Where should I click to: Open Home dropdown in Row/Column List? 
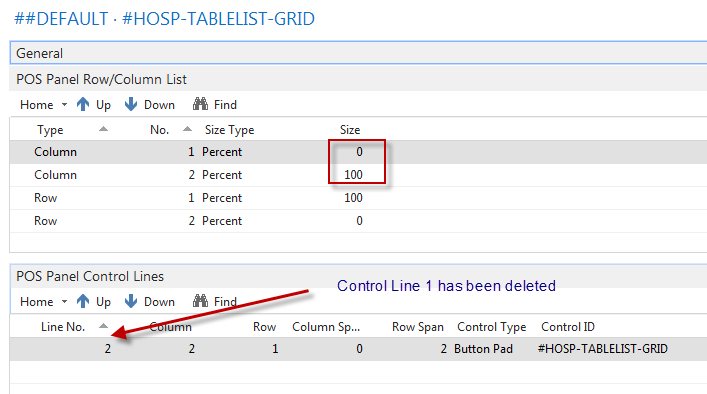43,105
